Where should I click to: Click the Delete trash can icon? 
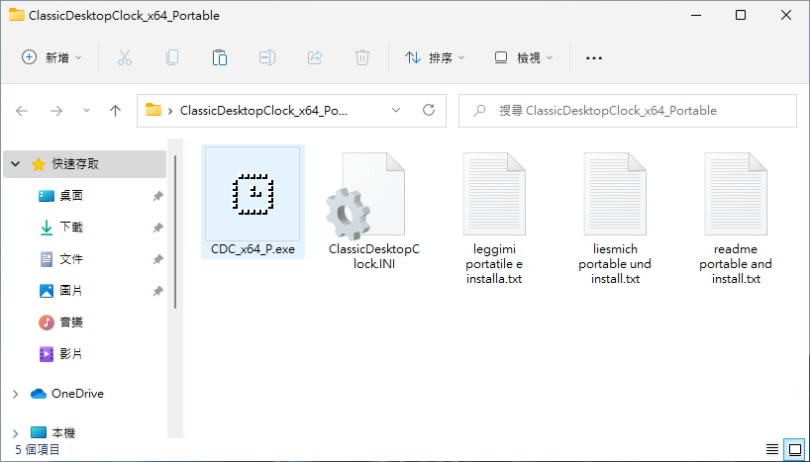362,57
